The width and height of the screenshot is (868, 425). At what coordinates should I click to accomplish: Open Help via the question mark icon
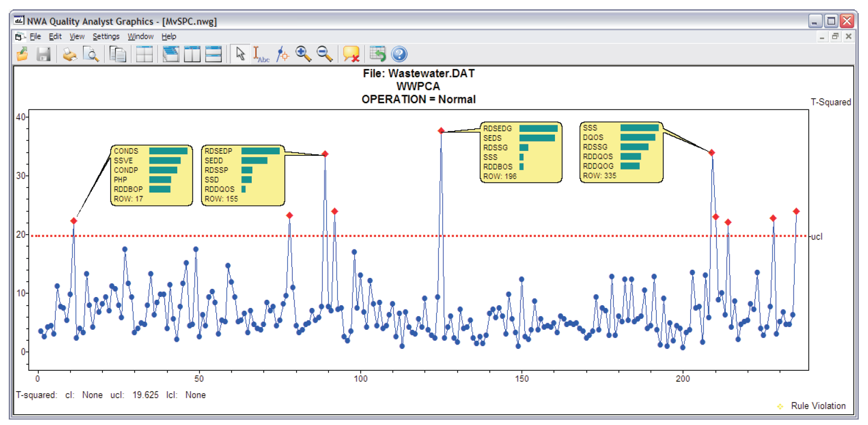coord(400,54)
